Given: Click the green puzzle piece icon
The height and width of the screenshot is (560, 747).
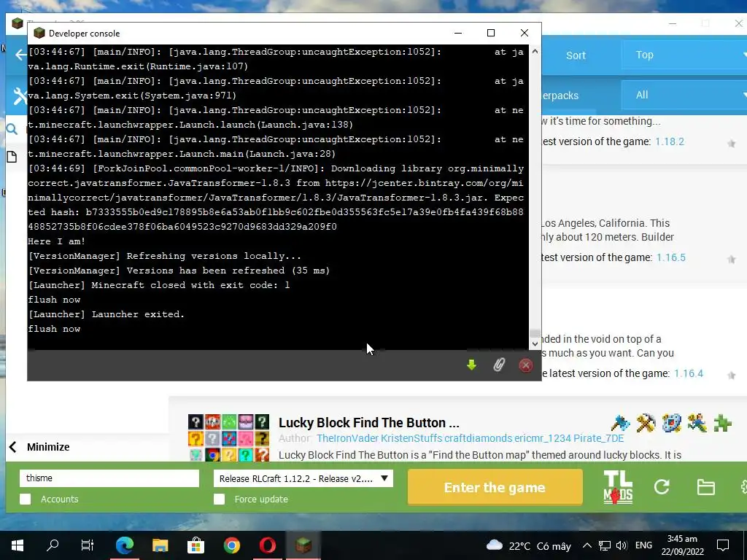Looking at the screenshot, I should tap(723, 423).
